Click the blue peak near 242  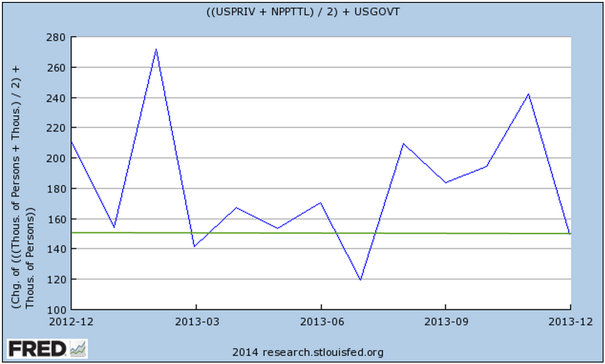click(528, 94)
